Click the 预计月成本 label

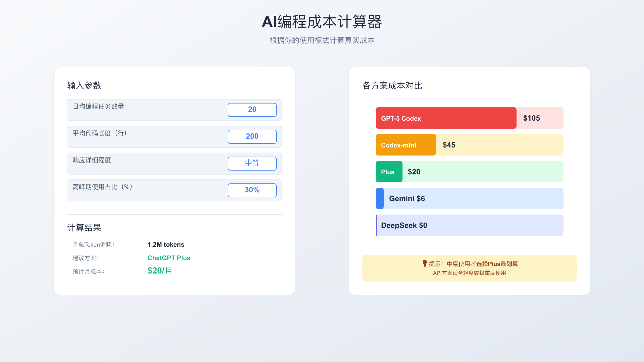pyautogui.click(x=89, y=271)
